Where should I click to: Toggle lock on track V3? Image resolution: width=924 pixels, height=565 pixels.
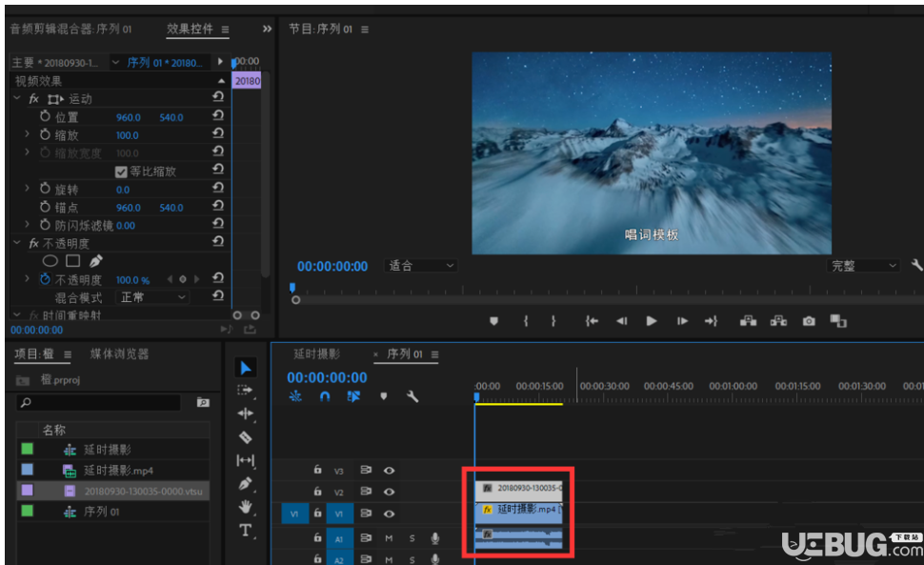[317, 470]
